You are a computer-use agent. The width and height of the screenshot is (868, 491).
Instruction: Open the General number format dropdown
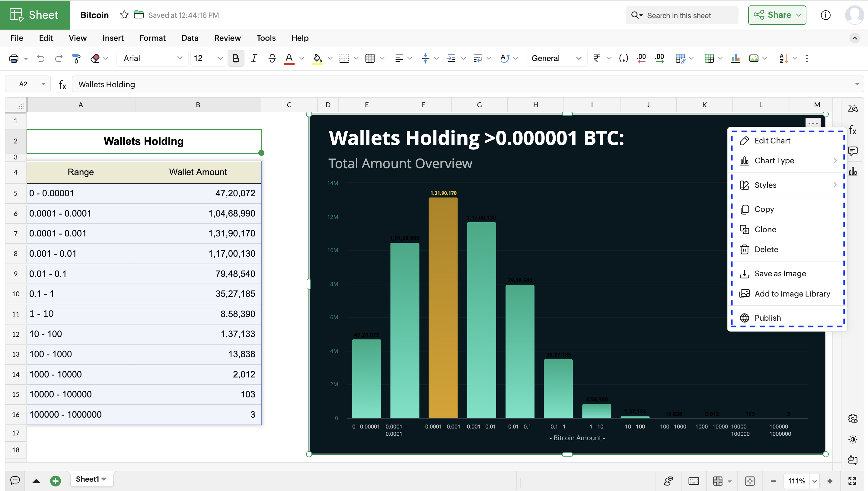click(x=556, y=58)
